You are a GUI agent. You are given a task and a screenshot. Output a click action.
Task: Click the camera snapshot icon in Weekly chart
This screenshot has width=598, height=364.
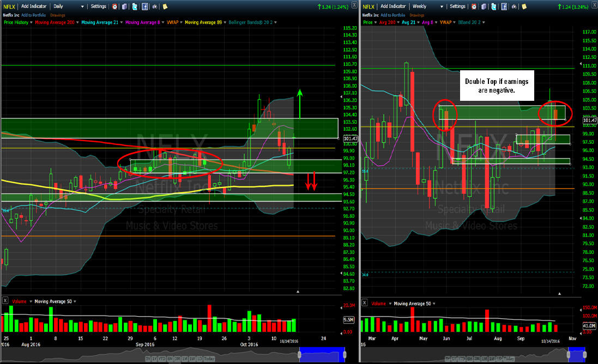(x=514, y=7)
